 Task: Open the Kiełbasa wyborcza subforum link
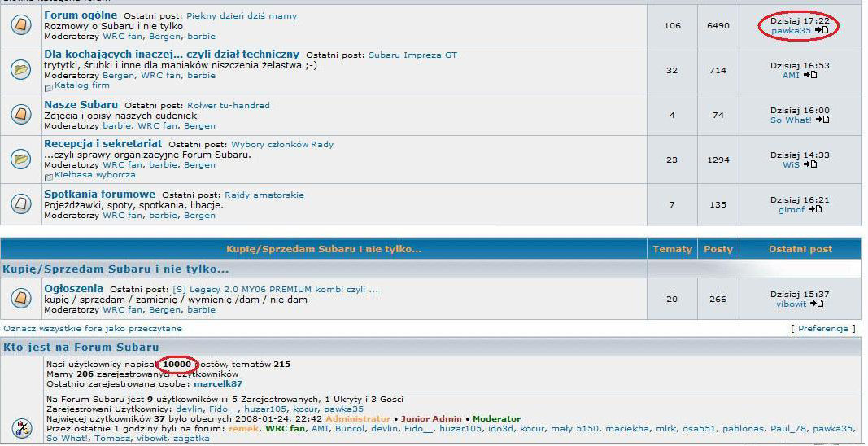95,174
